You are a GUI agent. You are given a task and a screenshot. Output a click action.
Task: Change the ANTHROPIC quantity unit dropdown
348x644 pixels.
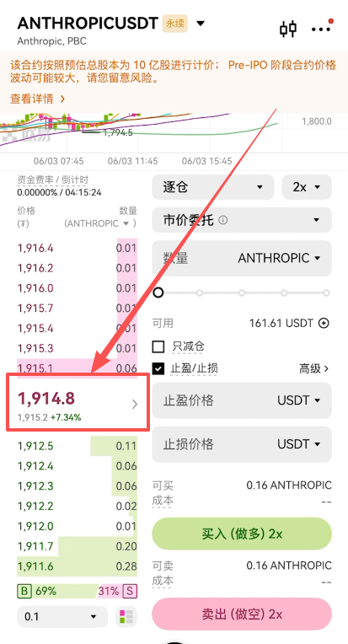pyautogui.click(x=279, y=258)
